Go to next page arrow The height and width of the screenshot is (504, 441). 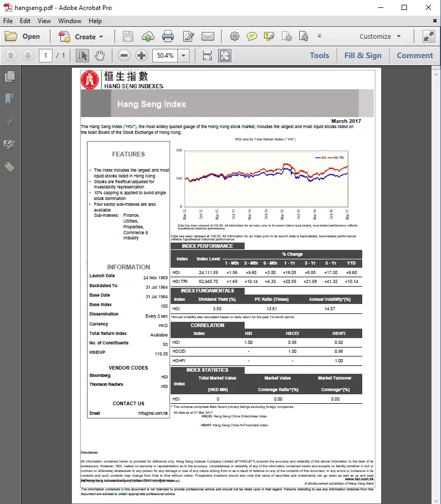pyautogui.click(x=28, y=56)
